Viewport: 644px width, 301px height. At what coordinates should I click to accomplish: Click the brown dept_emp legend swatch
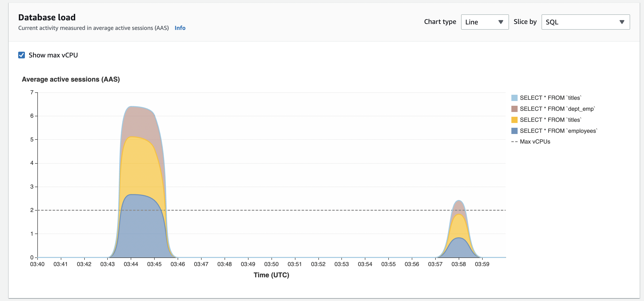tap(514, 109)
